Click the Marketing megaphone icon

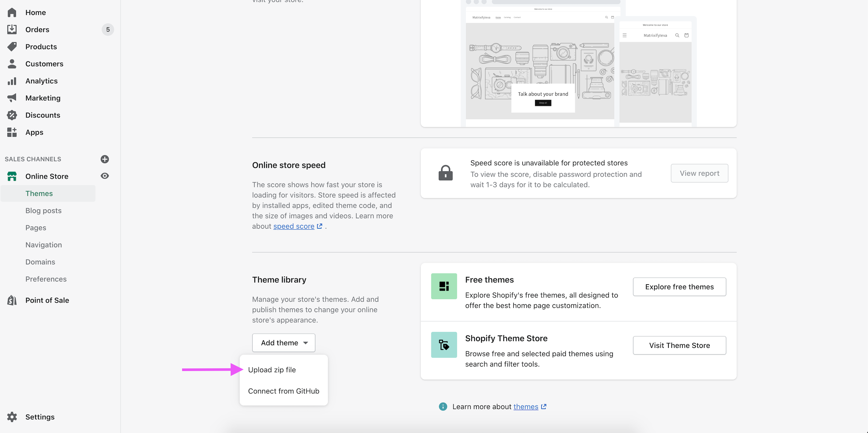point(12,98)
